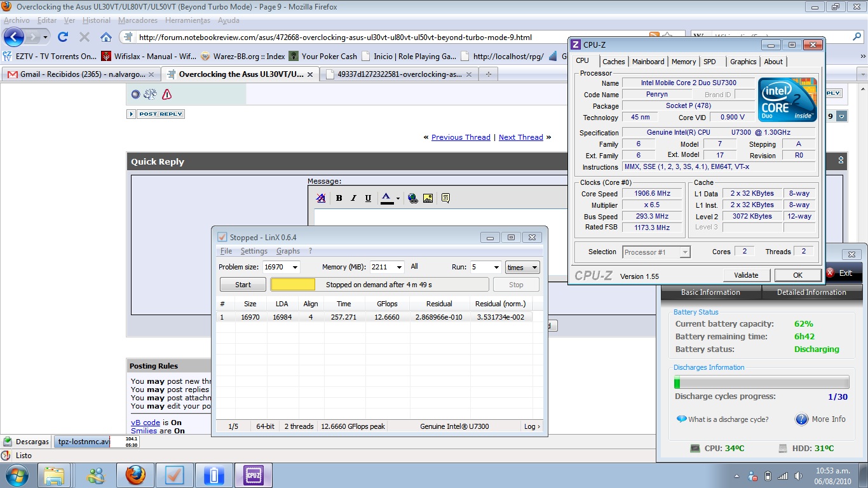The image size is (868, 488).
Task: Show hidden tray icons arrow
Action: click(x=738, y=476)
